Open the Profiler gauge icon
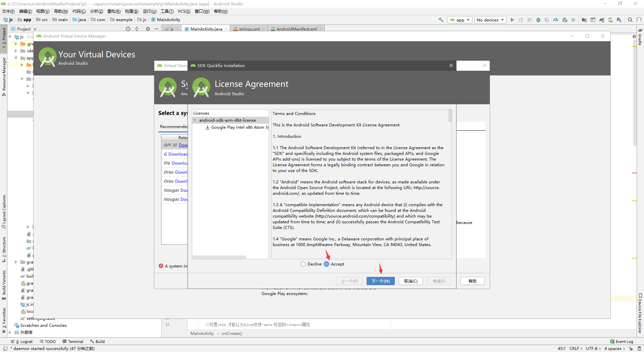Viewport: 644px width, 352px height. tap(556, 20)
